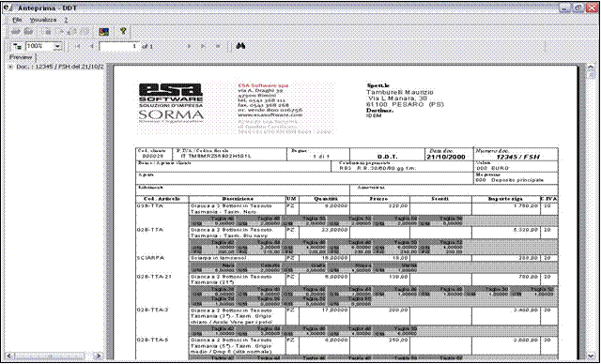Click the address 'Via L.Manara, 30'

(397, 99)
